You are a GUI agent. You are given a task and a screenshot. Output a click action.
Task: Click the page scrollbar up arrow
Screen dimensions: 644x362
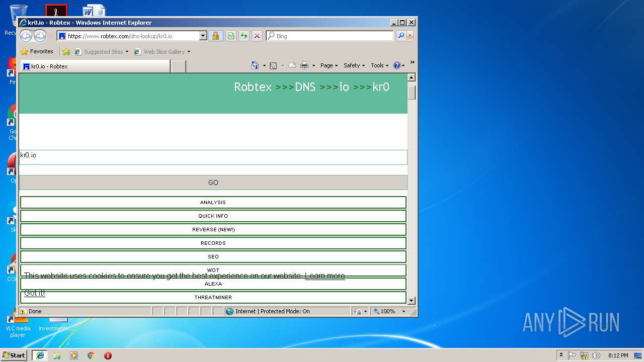coord(412,77)
